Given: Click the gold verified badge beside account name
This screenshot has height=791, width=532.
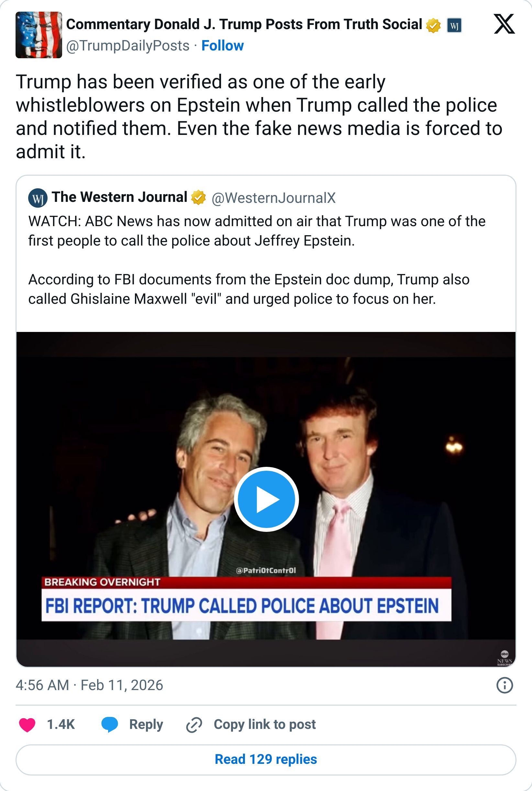Looking at the screenshot, I should click(x=433, y=25).
